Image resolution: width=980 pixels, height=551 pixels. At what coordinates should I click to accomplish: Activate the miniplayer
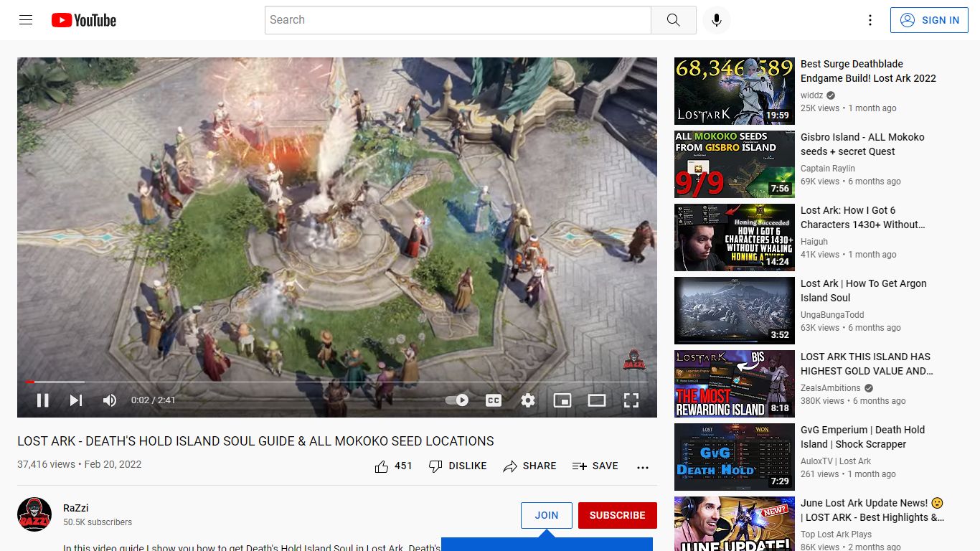(562, 400)
